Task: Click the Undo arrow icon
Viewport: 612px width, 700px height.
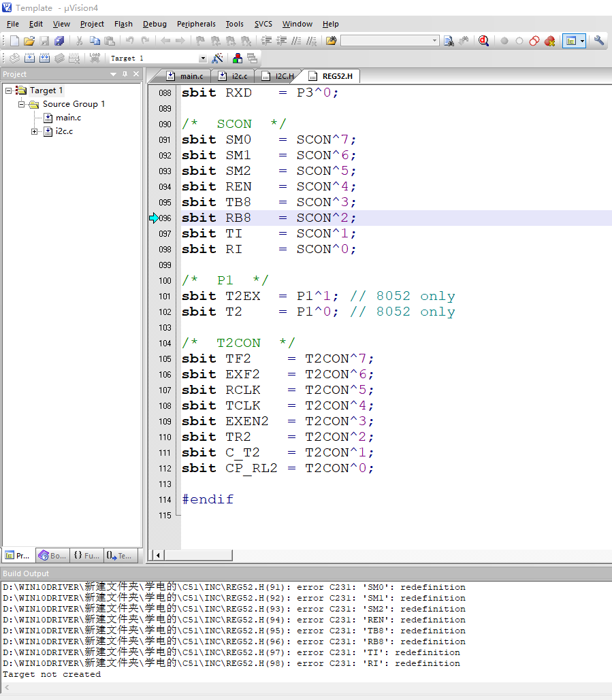Action: [129, 41]
